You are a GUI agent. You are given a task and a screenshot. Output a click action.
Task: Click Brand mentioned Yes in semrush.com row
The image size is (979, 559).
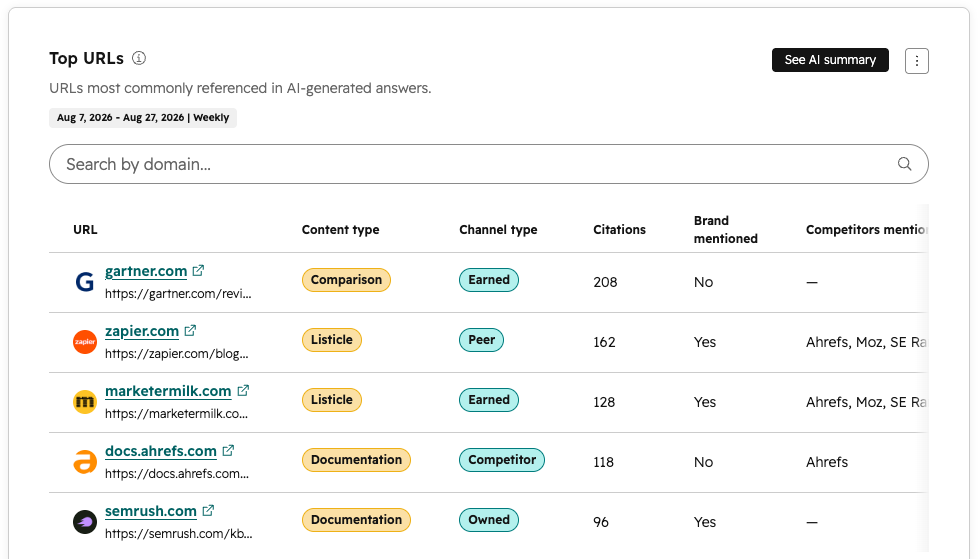coord(705,522)
